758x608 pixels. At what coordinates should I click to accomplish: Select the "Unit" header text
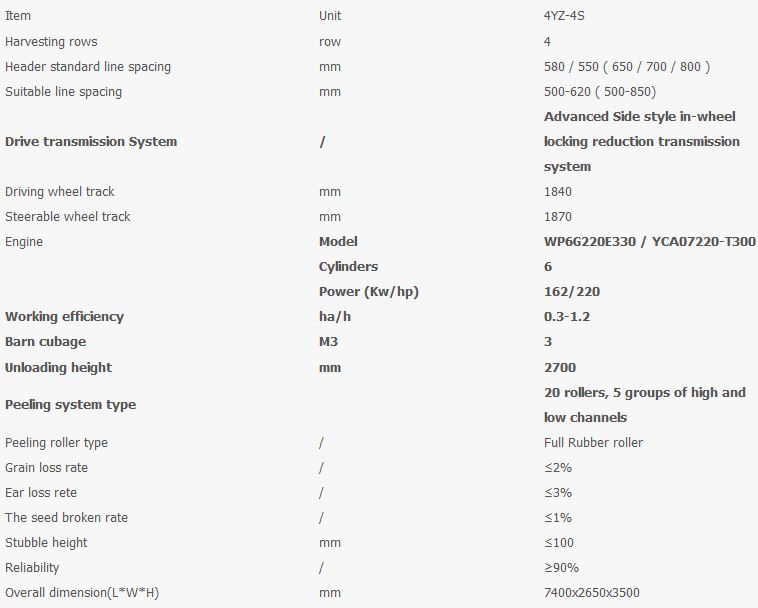coord(330,16)
